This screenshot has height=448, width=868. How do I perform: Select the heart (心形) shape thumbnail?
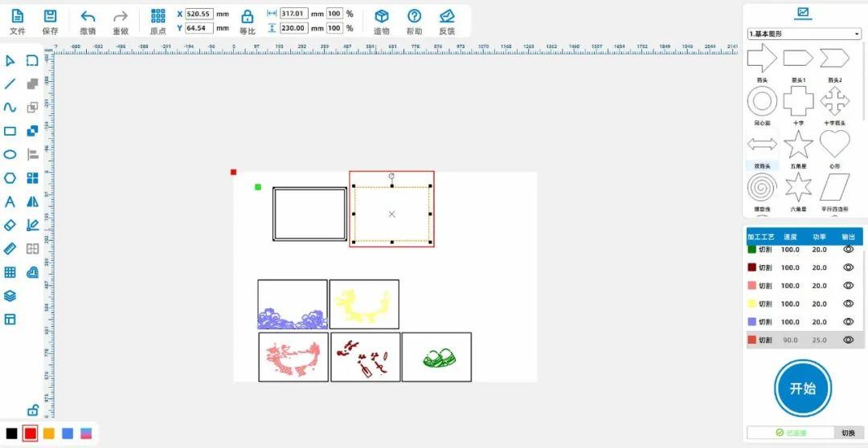click(x=834, y=145)
